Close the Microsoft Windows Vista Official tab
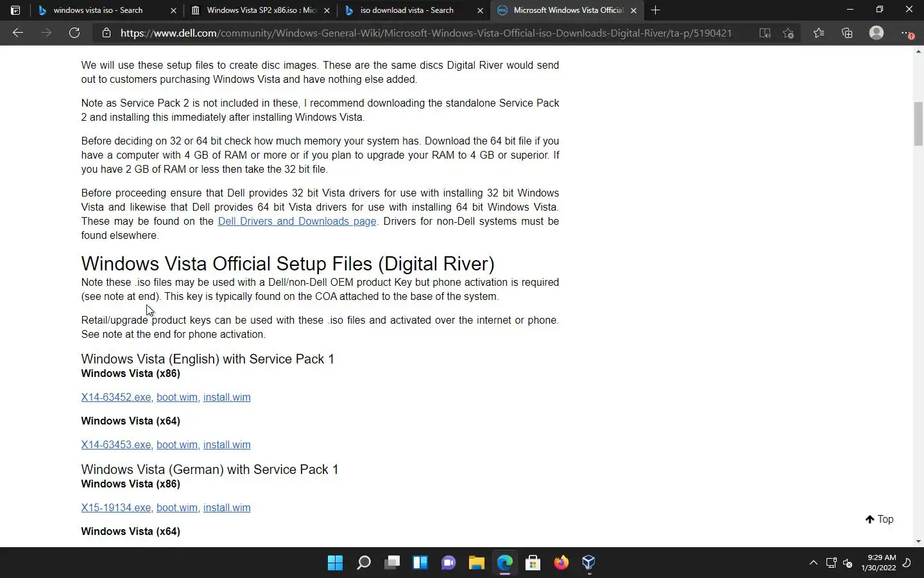The height and width of the screenshot is (578, 924). 634,10
